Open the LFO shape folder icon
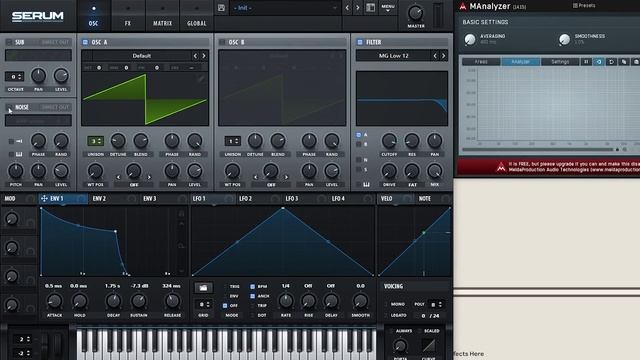The image size is (640, 360). pyautogui.click(x=203, y=288)
